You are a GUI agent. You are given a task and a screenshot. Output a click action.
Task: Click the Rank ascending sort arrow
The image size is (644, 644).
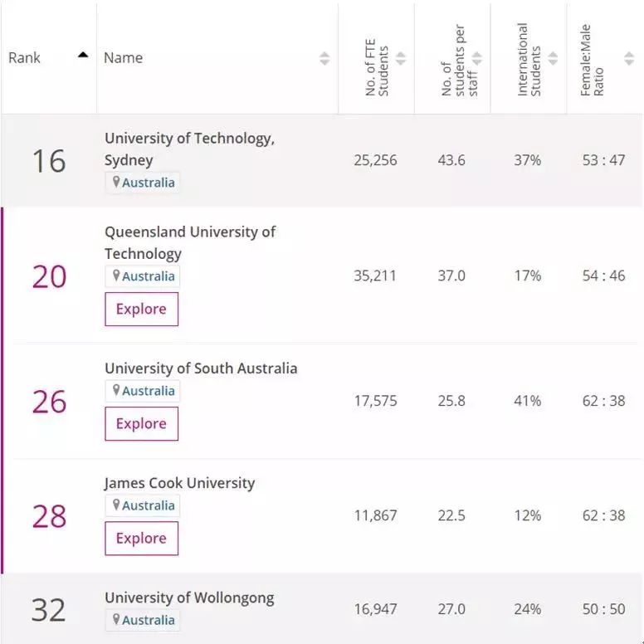tap(82, 56)
